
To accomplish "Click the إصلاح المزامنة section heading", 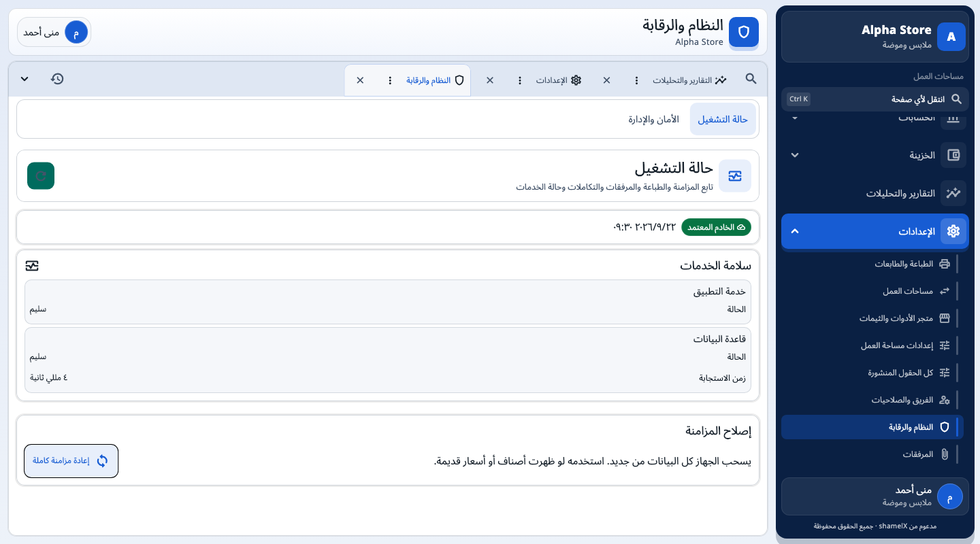I will [x=718, y=430].
